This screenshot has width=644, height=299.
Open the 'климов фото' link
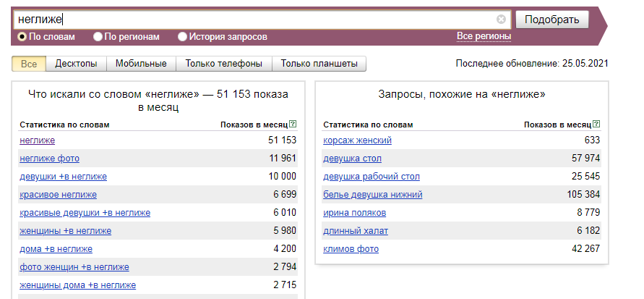click(x=351, y=249)
